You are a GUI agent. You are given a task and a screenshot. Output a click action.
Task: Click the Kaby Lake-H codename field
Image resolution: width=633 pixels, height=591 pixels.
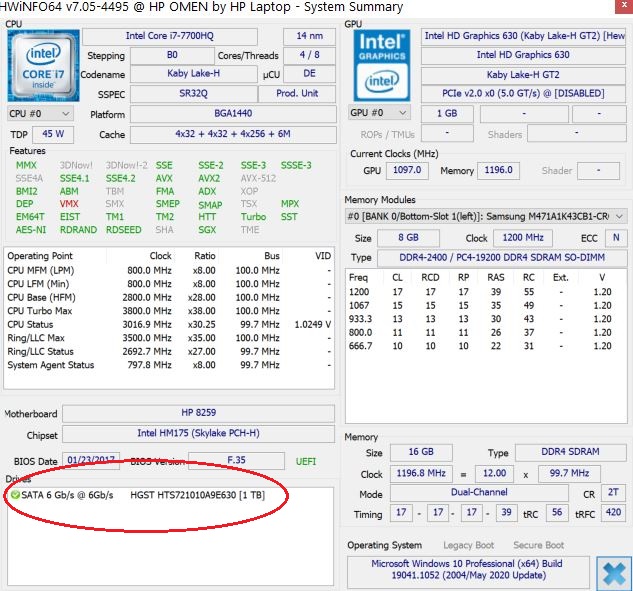(x=194, y=73)
